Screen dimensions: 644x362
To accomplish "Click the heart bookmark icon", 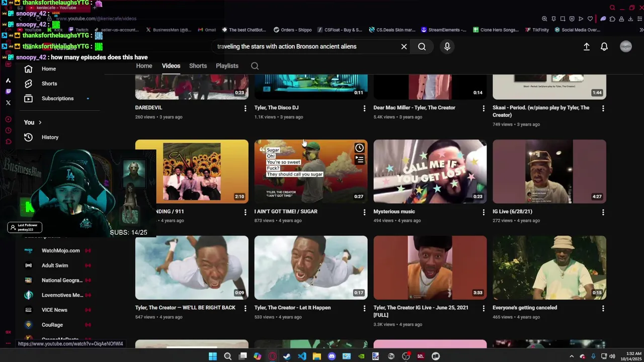I will [590, 19].
